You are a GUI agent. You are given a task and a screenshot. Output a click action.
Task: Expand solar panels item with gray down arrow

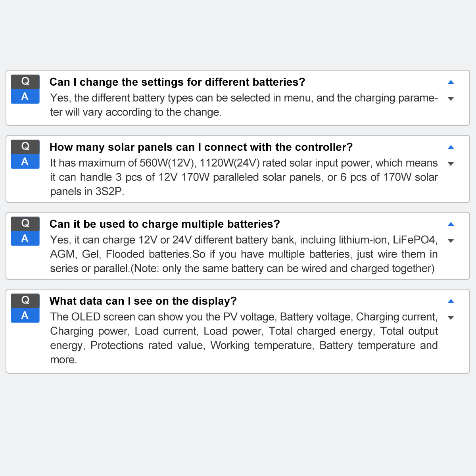point(451,164)
